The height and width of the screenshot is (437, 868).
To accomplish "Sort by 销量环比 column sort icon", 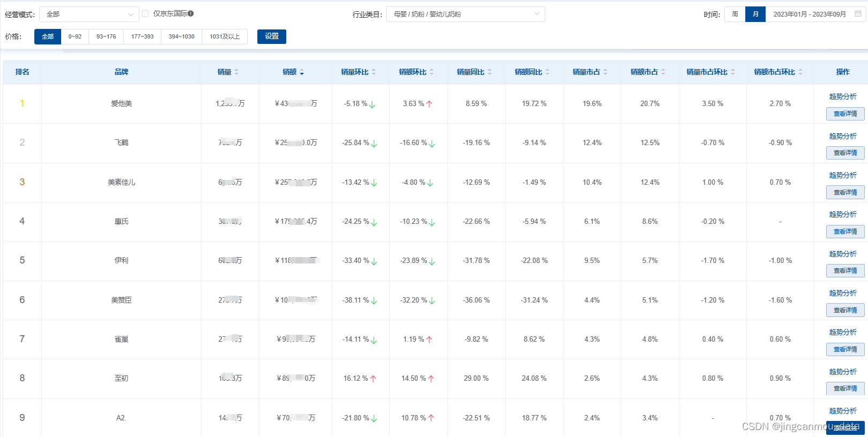I will tap(374, 72).
